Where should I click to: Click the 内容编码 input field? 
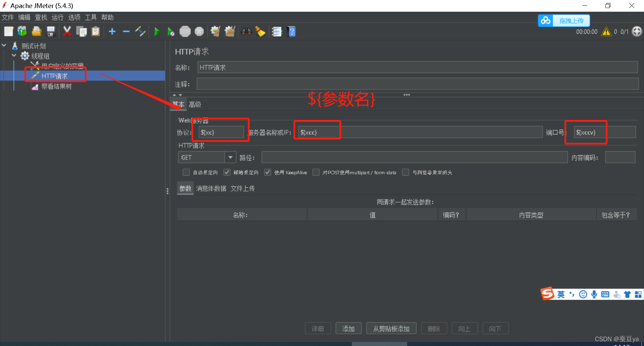[620, 157]
